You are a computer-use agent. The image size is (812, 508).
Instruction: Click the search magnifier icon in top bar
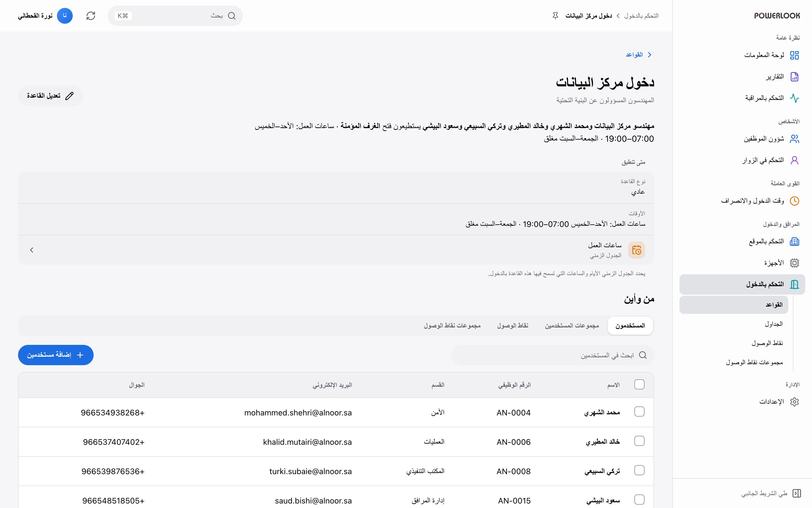point(231,16)
